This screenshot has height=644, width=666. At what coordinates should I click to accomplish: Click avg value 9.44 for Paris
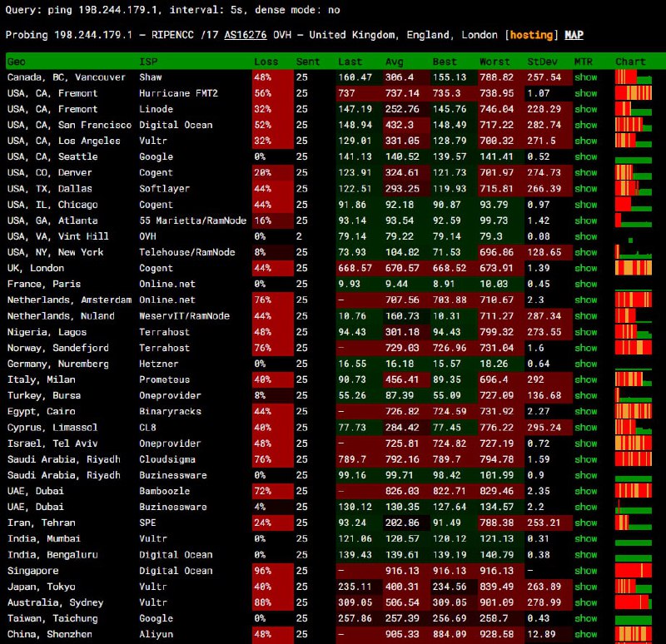click(397, 284)
